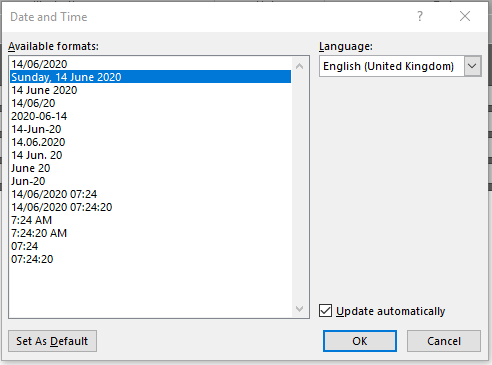Select the 2020-06-14 format
Viewport: 492px width, 365px height.
coord(151,116)
